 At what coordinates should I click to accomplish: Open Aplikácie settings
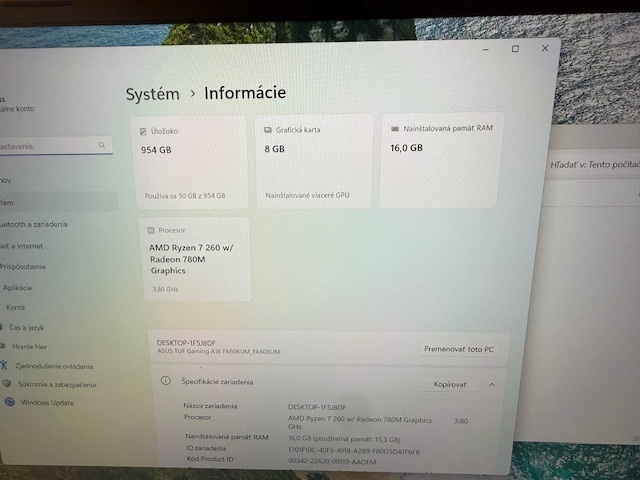coord(18,287)
